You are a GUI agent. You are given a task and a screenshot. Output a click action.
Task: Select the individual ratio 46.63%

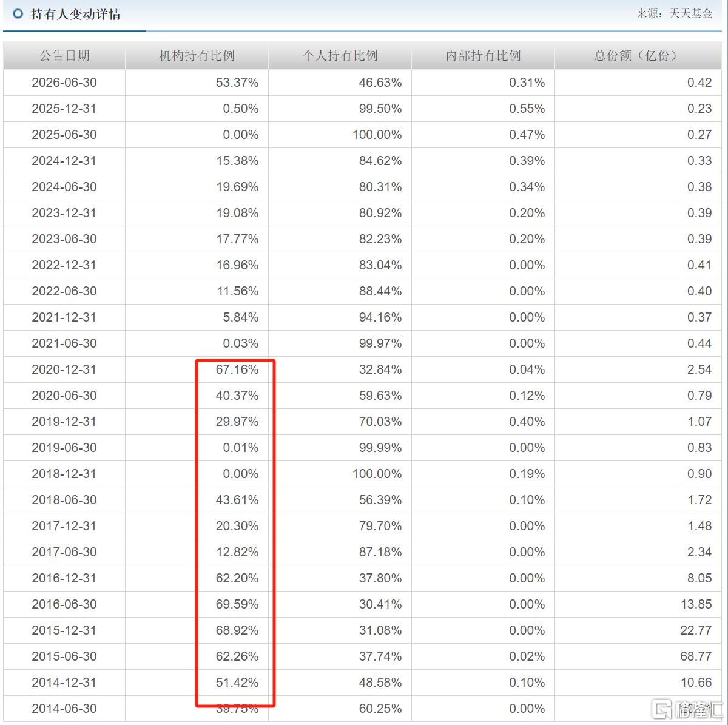[x=380, y=83]
